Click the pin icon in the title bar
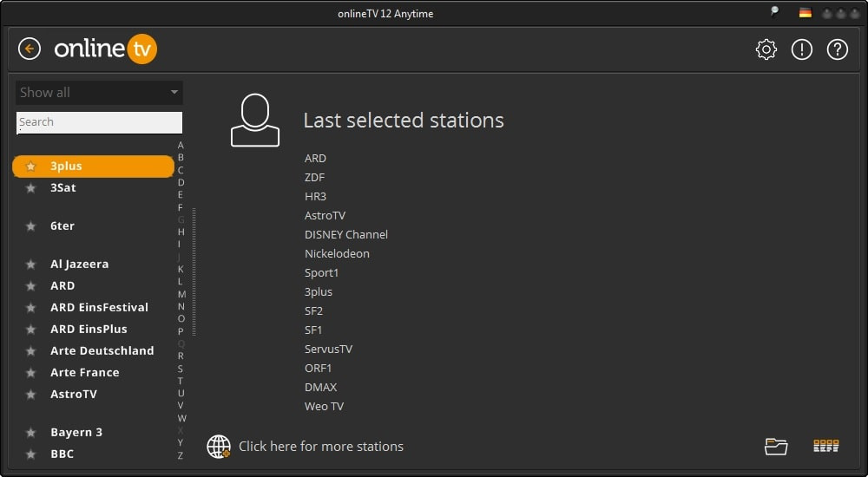Viewport: 868px width, 477px height. coord(775,11)
